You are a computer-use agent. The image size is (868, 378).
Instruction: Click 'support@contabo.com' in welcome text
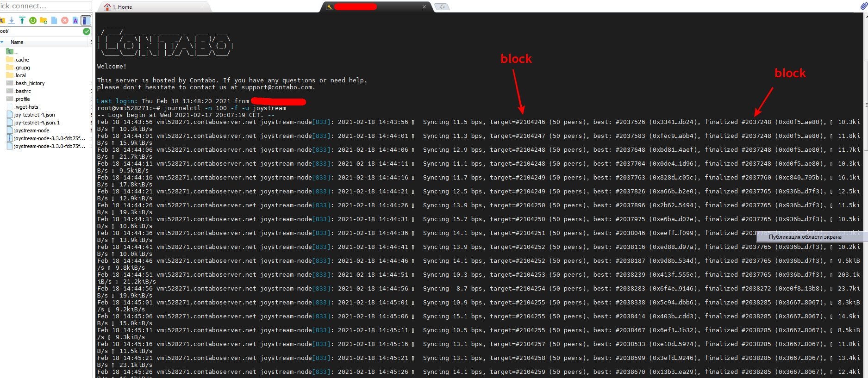click(x=277, y=87)
